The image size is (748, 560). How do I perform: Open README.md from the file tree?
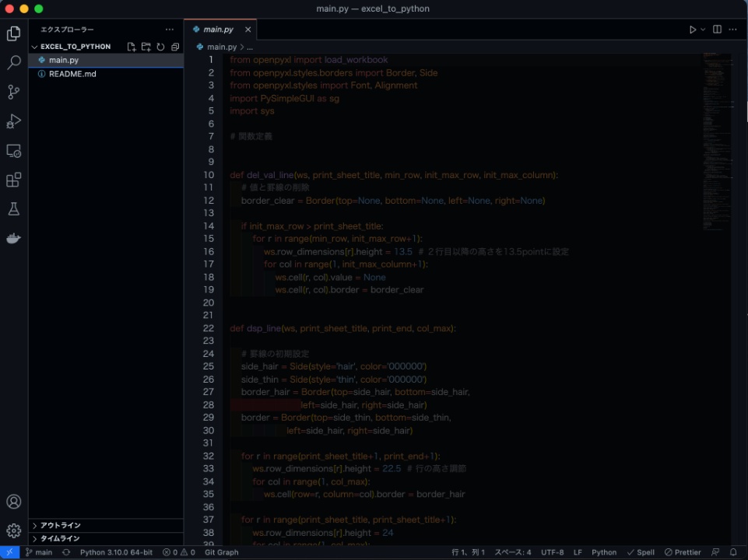pos(72,74)
